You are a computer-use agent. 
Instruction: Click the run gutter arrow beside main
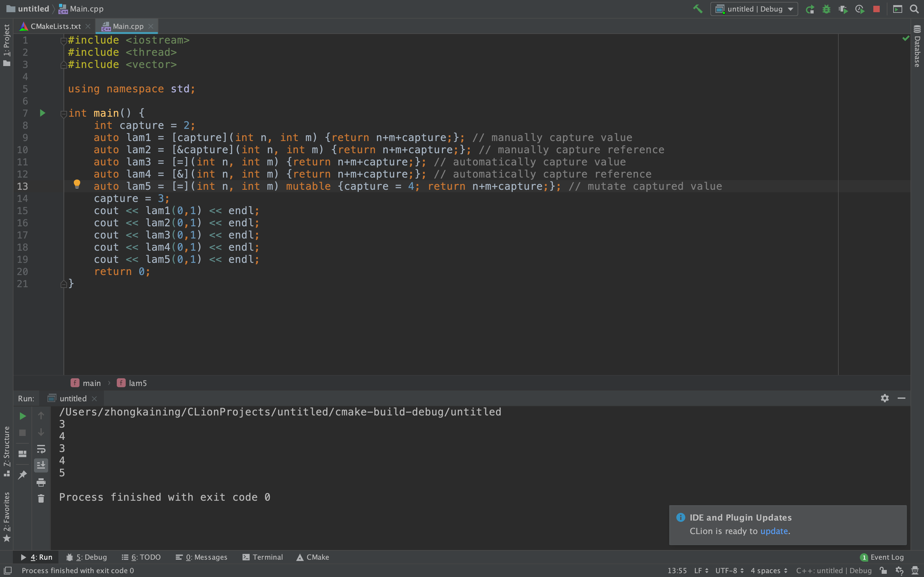coord(42,113)
